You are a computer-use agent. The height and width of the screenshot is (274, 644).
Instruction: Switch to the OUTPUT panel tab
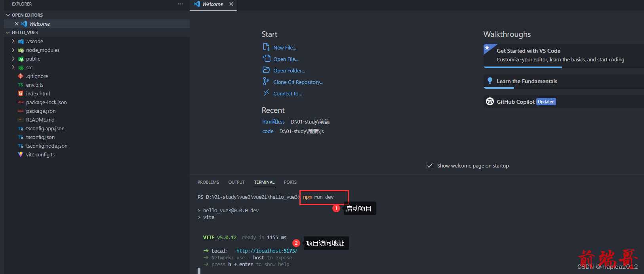pyautogui.click(x=236, y=182)
